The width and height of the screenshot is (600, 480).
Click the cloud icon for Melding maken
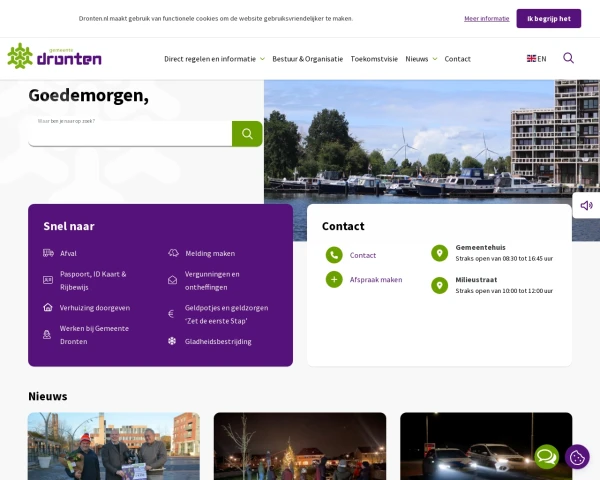tap(173, 253)
